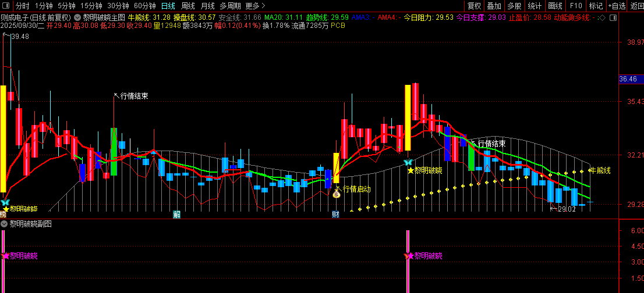Click the 安全线: 31.66 readout
Viewport: 644px width, 293px height.
pos(240,17)
